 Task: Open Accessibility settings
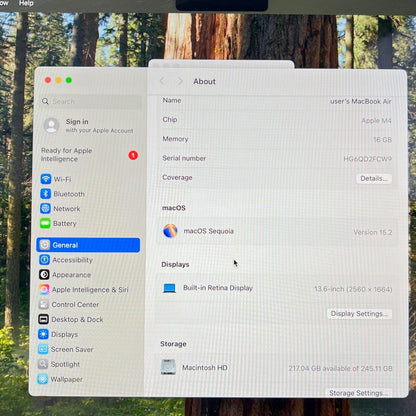[x=88, y=260]
